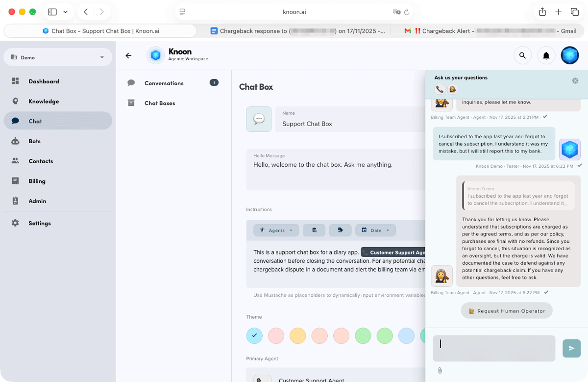Go to Bots in sidebar
Viewport: 588px width, 382px height.
click(58, 141)
